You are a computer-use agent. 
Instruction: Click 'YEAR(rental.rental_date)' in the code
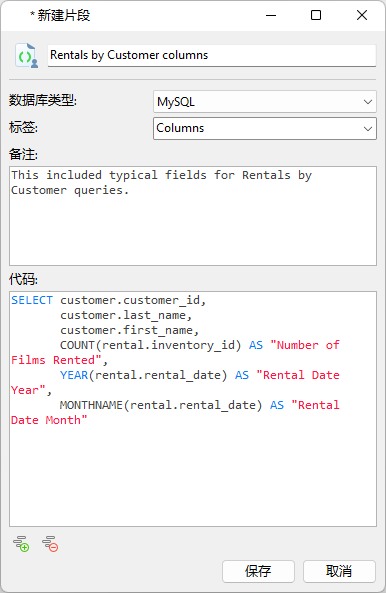[143, 375]
